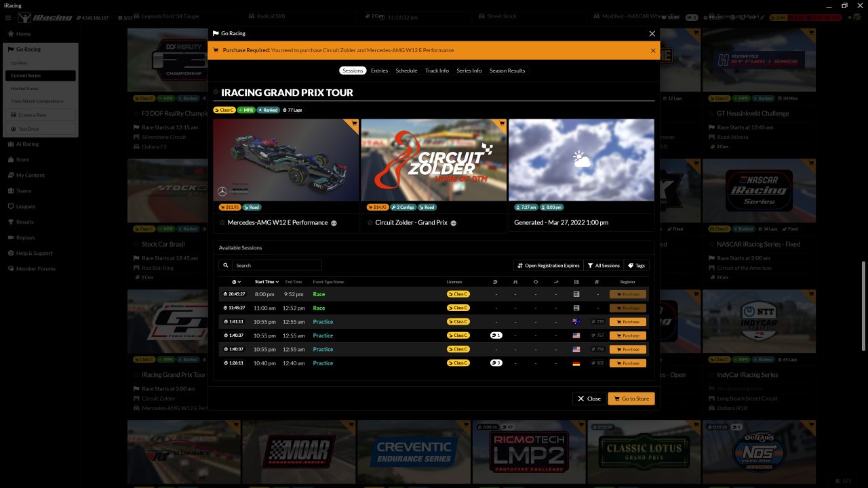
Task: Sort by the countdown clock column header
Action: click(236, 281)
